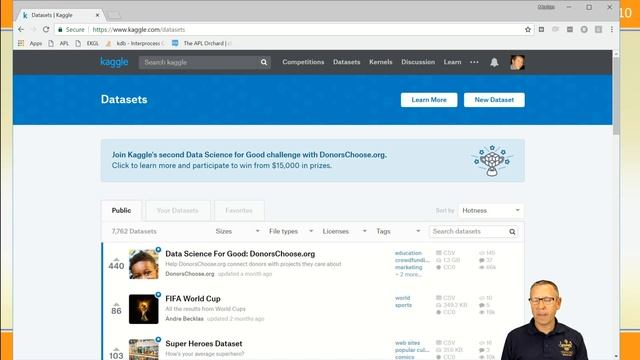Viewport: 640px width, 360px height.
Task: Open Data Science For Good: DonorsChoose.org title
Action: (240, 254)
